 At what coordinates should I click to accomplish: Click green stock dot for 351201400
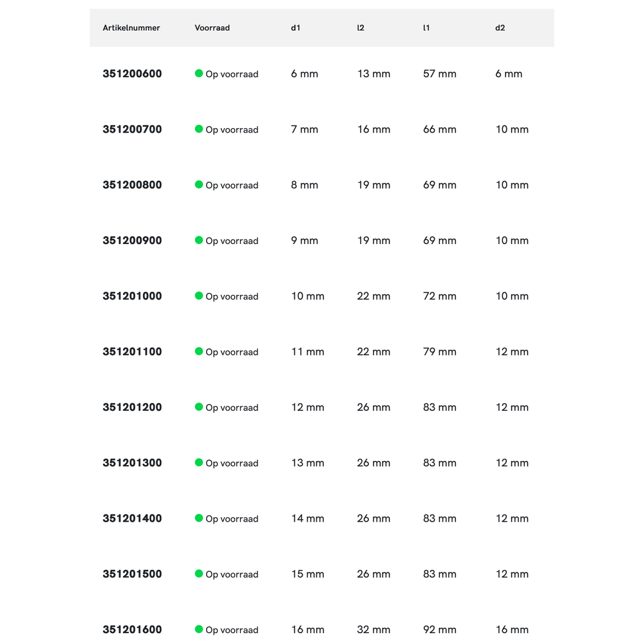coord(199,518)
